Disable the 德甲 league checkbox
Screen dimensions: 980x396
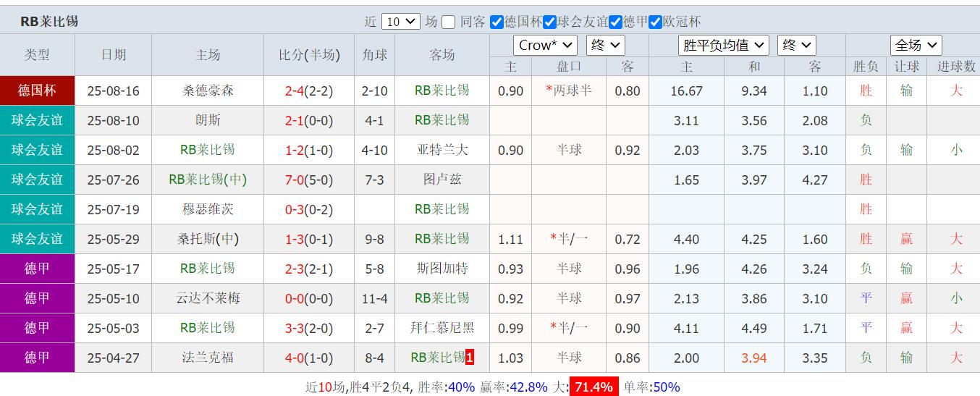point(616,22)
